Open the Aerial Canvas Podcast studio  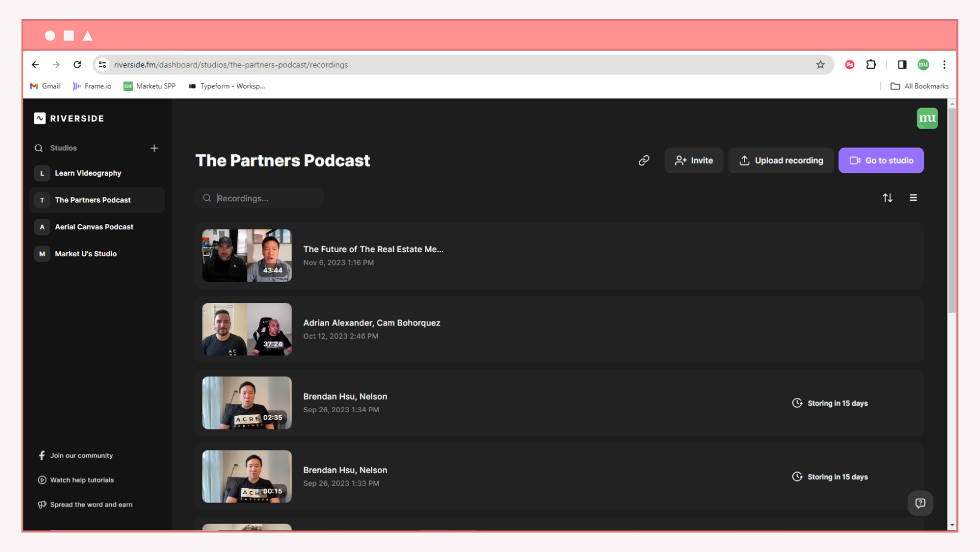pos(97,227)
